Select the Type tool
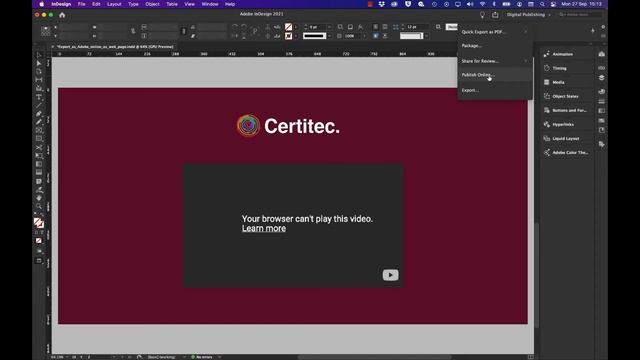 point(39,97)
